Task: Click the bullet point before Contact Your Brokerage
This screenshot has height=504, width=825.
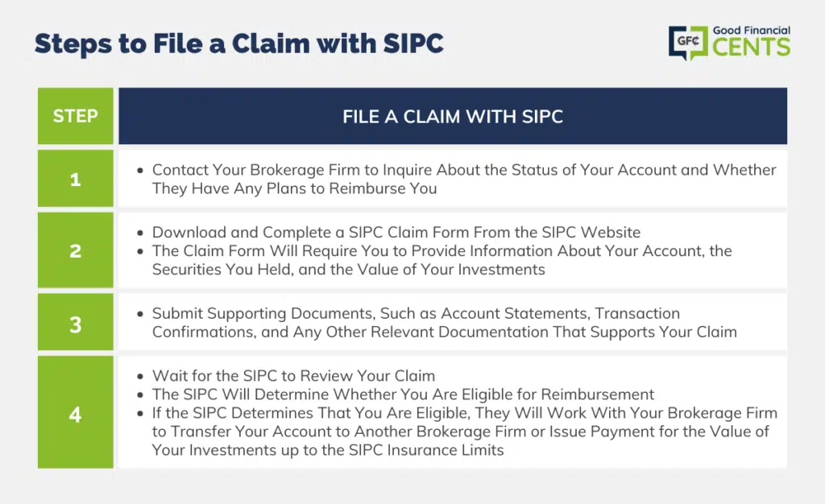Action: (141, 171)
